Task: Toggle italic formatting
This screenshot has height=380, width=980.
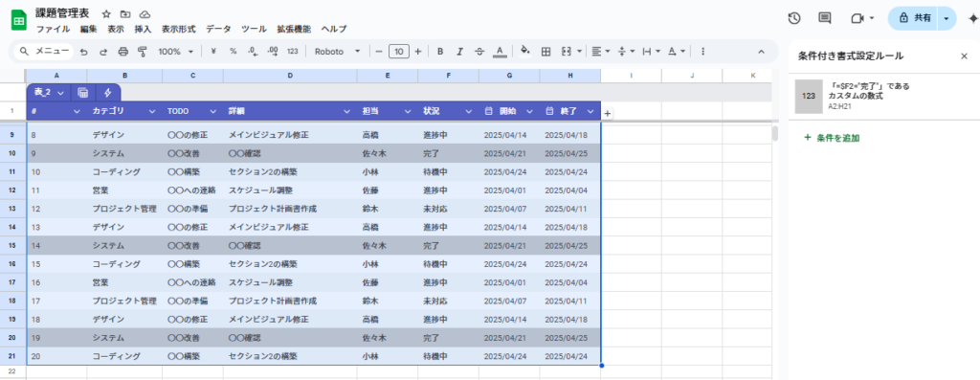Action: 460,52
